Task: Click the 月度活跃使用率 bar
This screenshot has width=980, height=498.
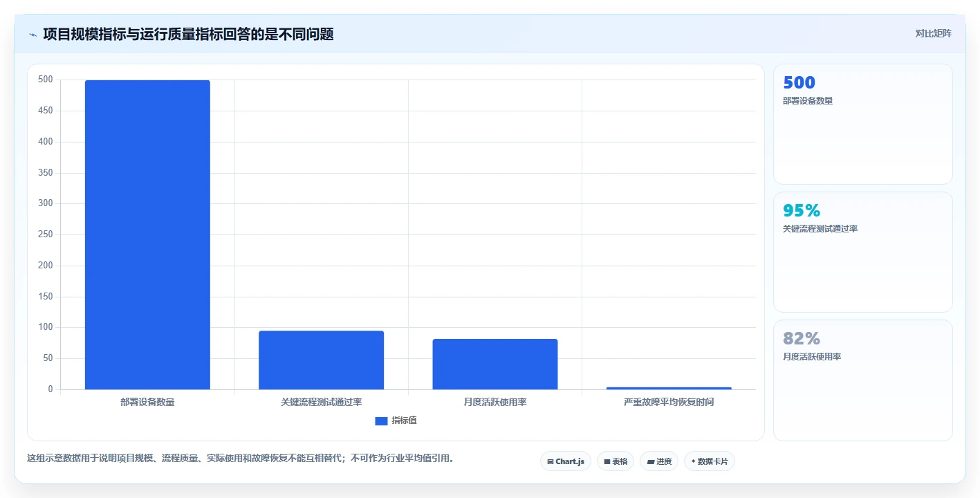Action: 494,364
